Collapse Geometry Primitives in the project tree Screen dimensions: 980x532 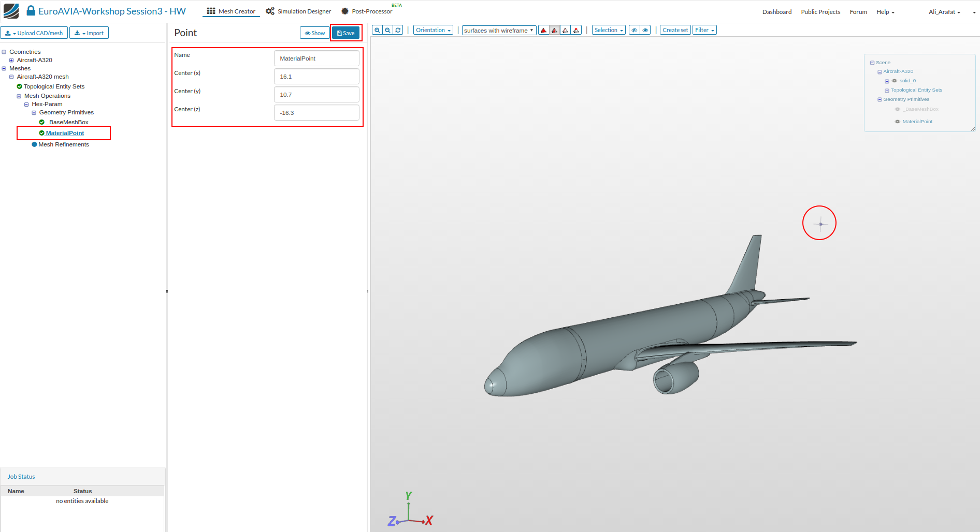[34, 112]
